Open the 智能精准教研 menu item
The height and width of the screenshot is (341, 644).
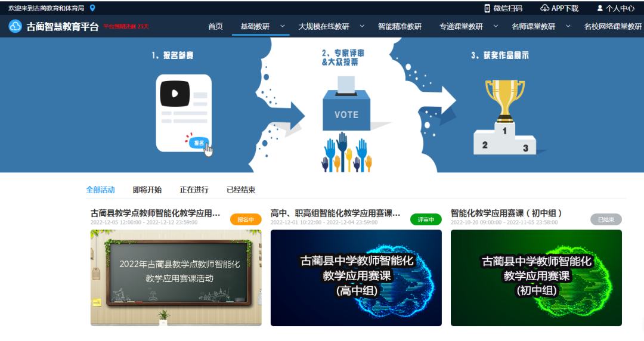400,26
